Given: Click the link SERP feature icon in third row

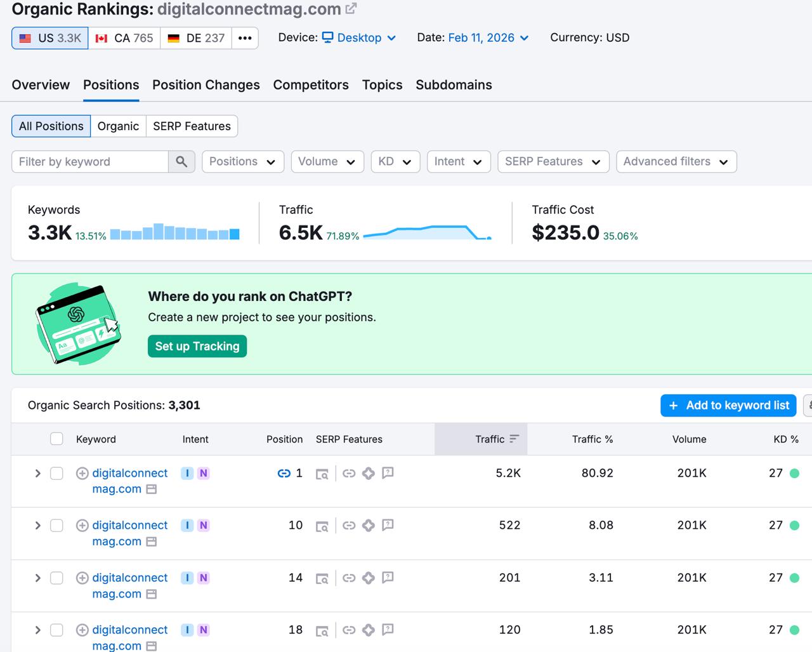Looking at the screenshot, I should [x=349, y=578].
